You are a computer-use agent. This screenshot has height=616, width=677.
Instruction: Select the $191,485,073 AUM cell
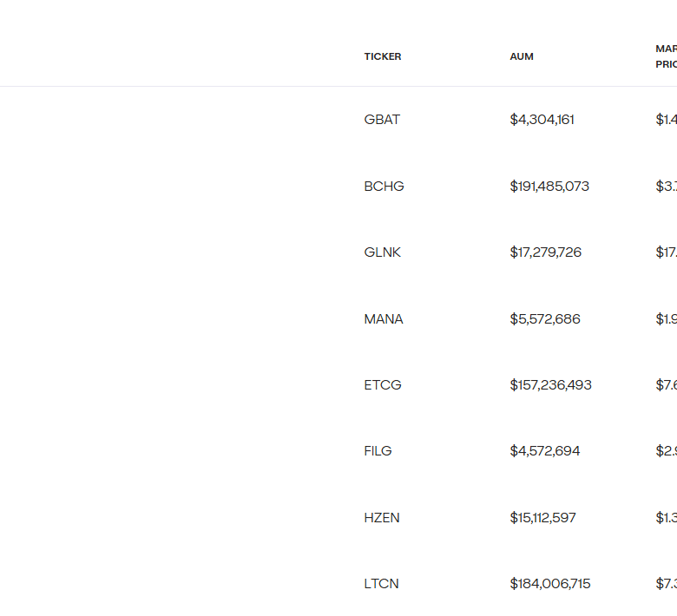point(549,187)
